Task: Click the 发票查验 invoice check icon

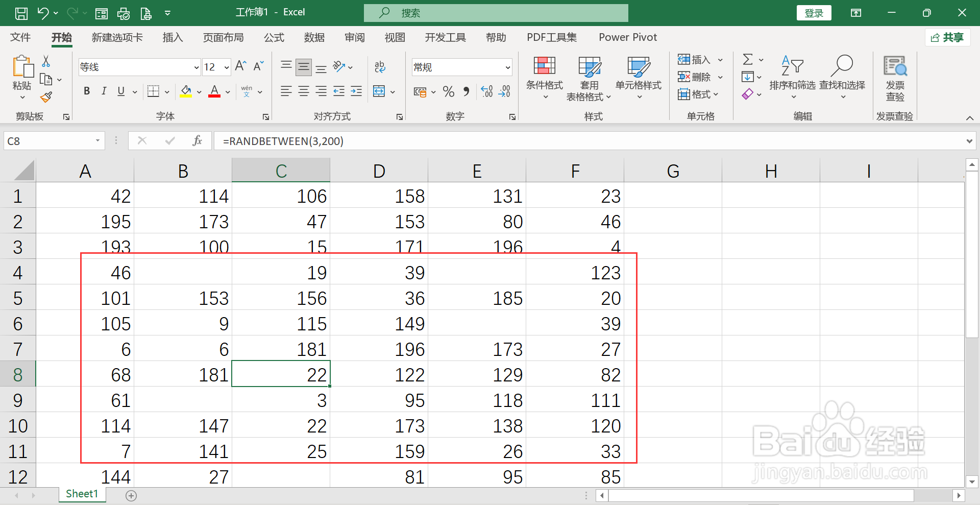Action: [x=895, y=78]
